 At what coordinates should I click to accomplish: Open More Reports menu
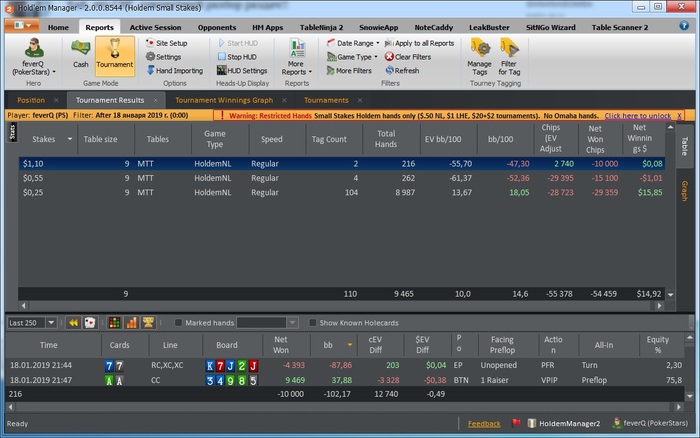point(296,57)
